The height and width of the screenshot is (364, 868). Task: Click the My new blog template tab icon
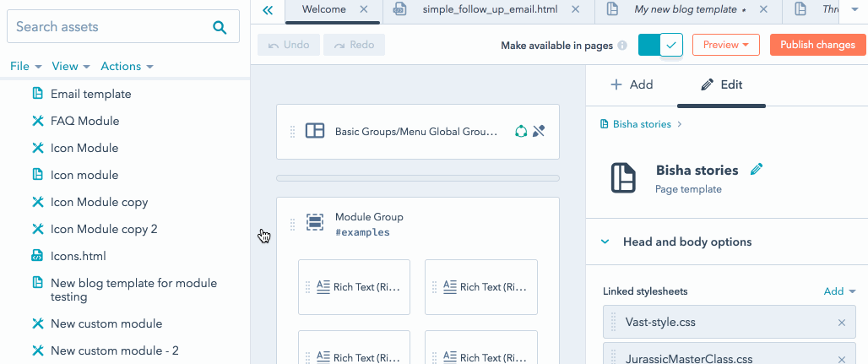point(612,9)
